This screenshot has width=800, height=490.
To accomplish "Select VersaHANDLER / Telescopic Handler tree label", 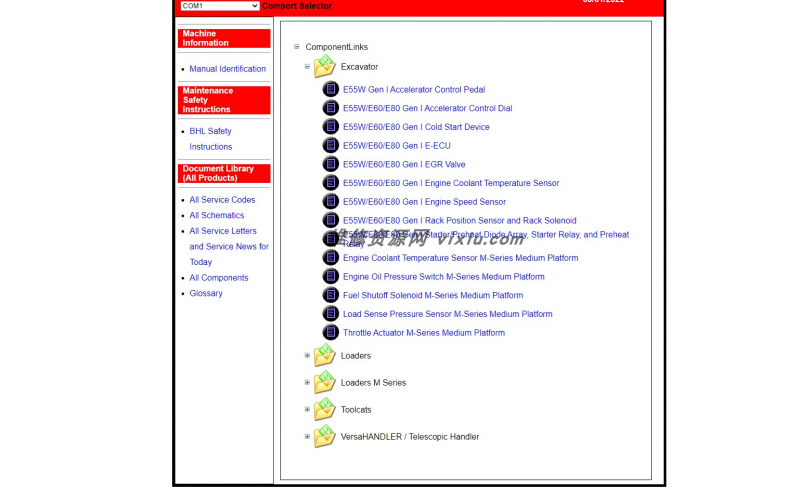I will coord(410,437).
